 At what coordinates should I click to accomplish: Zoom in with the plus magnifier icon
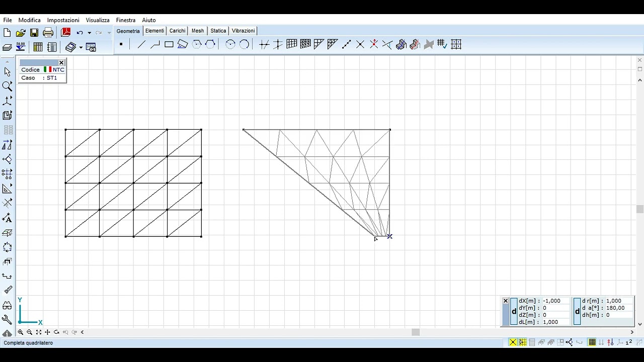[21, 332]
